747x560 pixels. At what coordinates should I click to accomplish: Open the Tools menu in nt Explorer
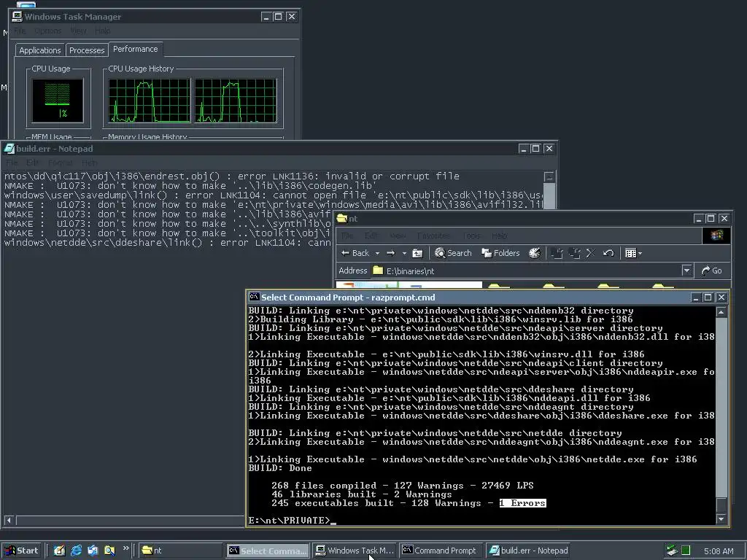471,236
